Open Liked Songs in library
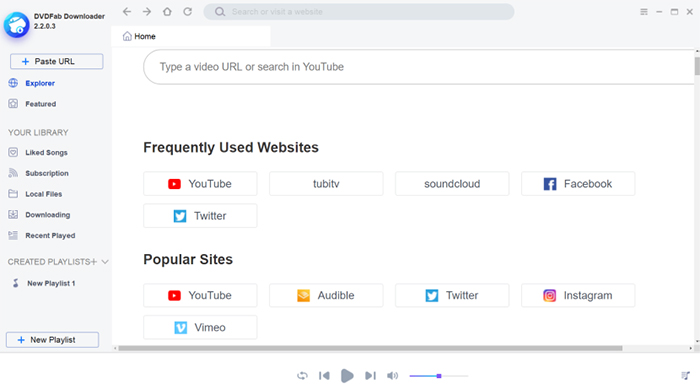This screenshot has width=700, height=390. click(38, 152)
